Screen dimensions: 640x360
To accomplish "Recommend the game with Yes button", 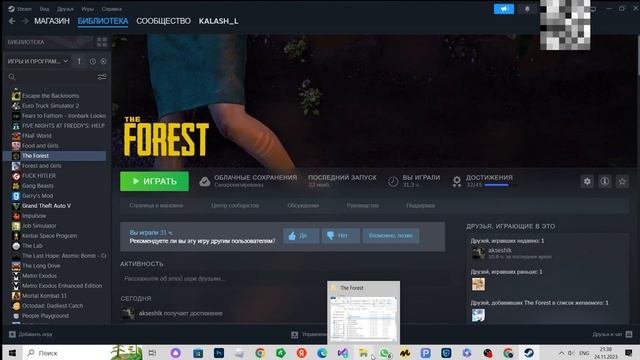I will [301, 236].
